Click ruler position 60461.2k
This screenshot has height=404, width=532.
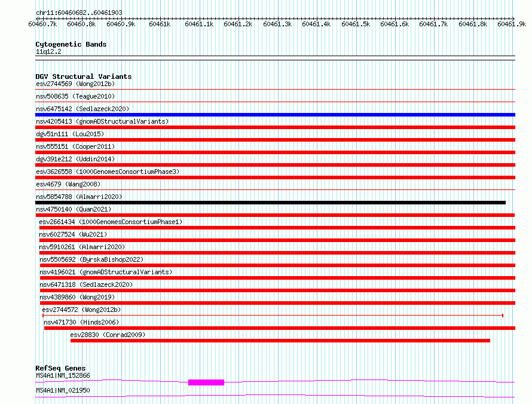tap(238, 24)
